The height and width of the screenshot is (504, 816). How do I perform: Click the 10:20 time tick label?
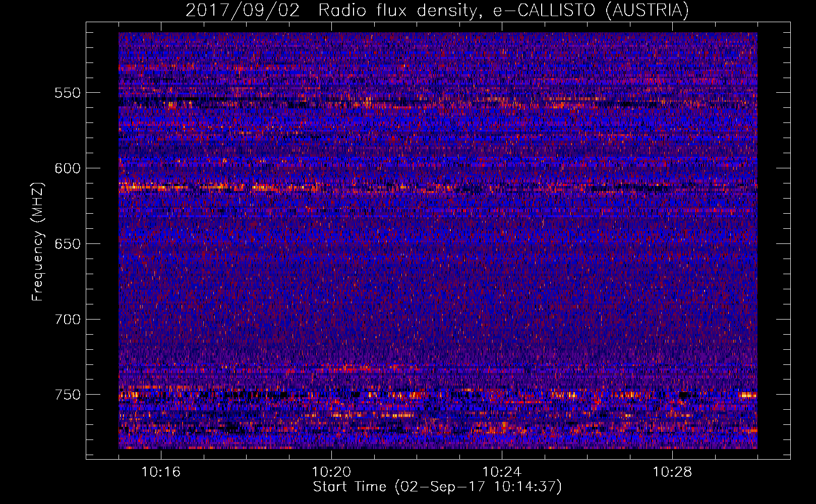[x=331, y=472]
